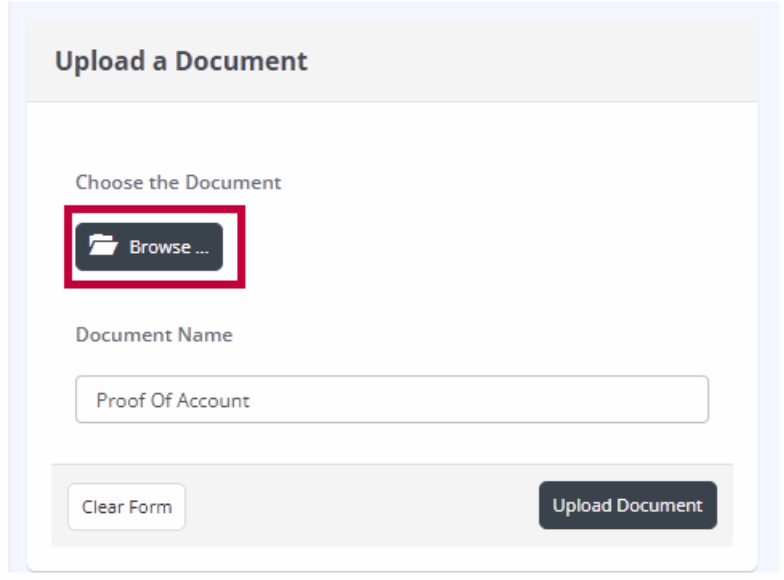
Task: Click the 'Proof Of Account' text in field
Action: [173, 401]
